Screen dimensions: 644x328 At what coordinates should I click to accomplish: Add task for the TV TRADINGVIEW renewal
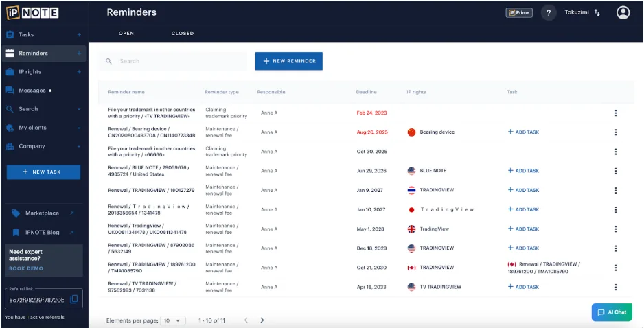pyautogui.click(x=523, y=287)
